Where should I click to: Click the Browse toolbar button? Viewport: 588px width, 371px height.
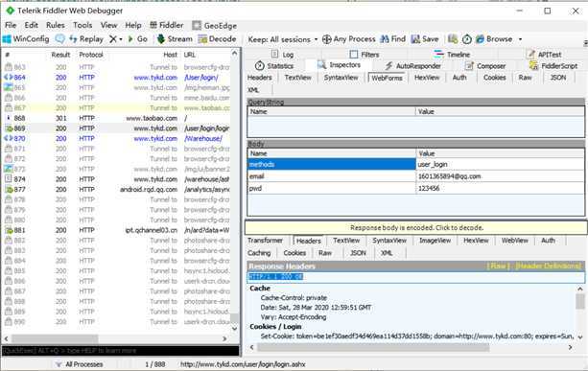point(494,39)
